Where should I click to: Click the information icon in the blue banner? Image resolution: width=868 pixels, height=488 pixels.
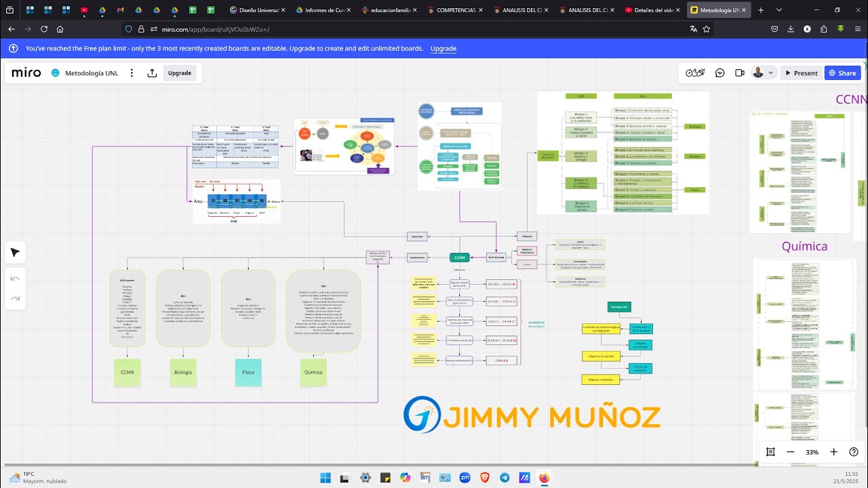point(14,49)
